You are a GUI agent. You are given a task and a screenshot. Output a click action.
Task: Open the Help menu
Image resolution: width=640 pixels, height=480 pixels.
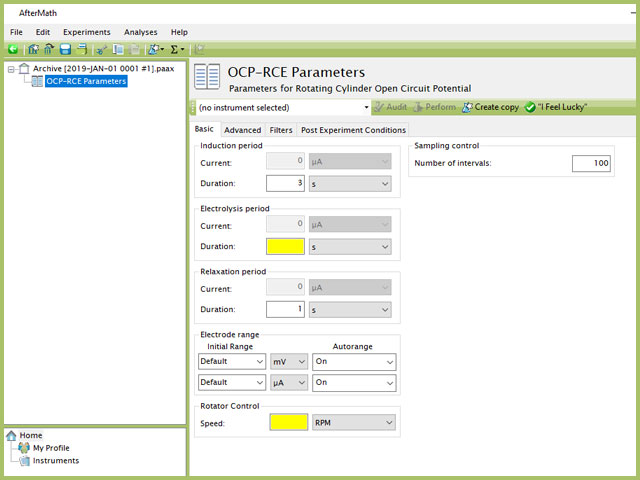pyautogui.click(x=179, y=32)
